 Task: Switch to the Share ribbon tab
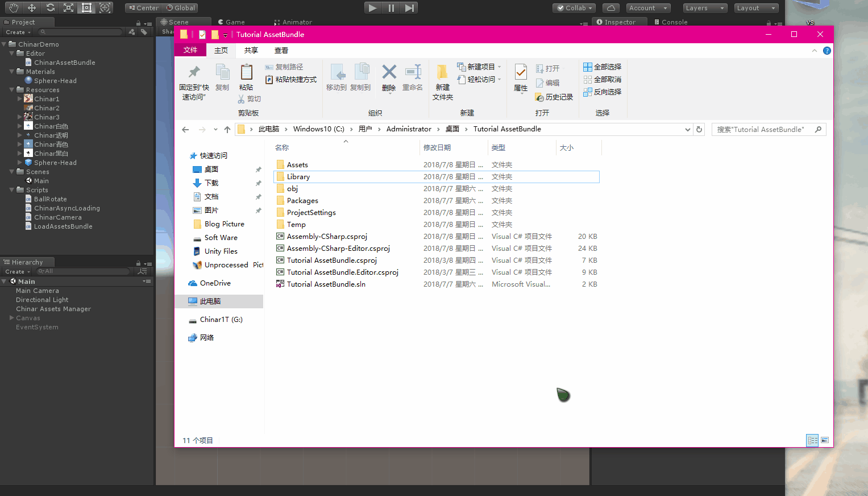click(251, 51)
